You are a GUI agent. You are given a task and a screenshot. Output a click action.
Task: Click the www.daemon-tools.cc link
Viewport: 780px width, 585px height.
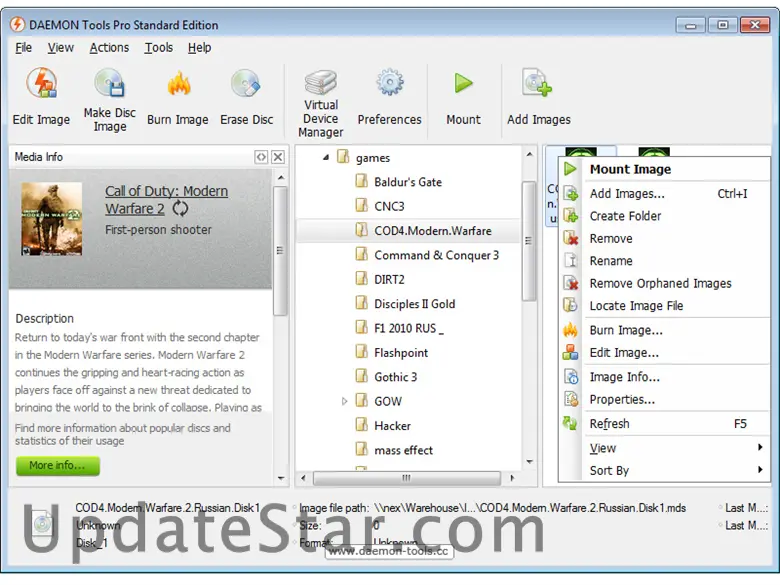click(x=389, y=551)
